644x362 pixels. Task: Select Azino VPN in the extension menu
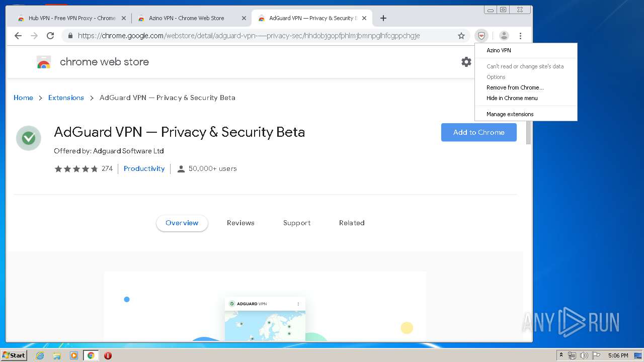pyautogui.click(x=526, y=50)
